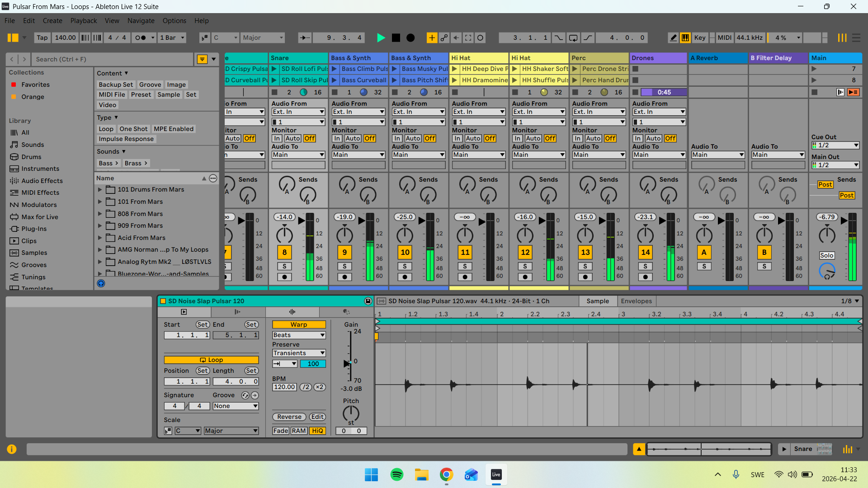Reverse the clip sample
This screenshot has width=868, height=488.
[x=289, y=417]
